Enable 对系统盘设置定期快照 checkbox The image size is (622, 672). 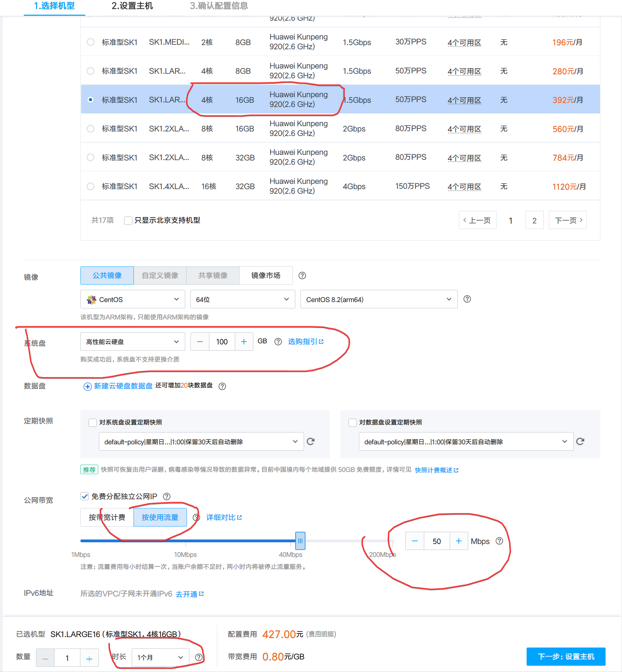[x=93, y=422]
